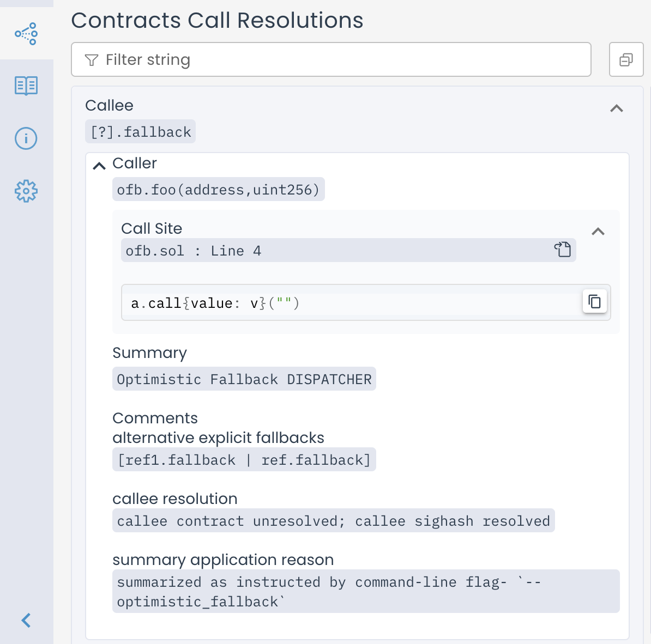Click the collapse-all button beside the filter
This screenshot has width=651, height=644.
(x=626, y=59)
